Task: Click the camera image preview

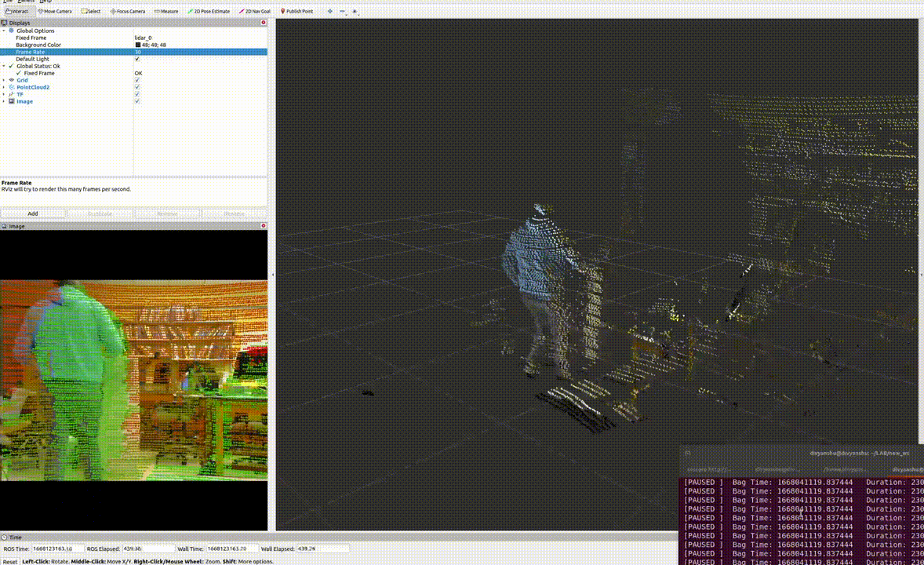Action: pyautogui.click(x=134, y=381)
